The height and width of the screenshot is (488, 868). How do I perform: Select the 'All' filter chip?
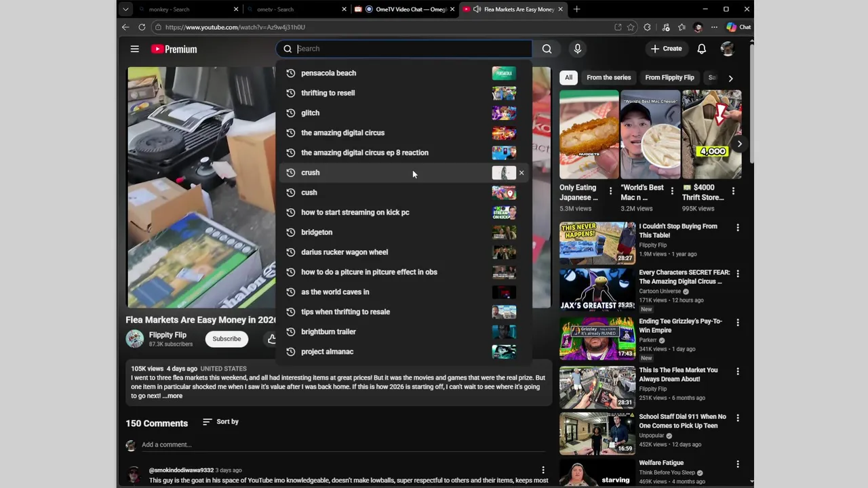point(568,77)
